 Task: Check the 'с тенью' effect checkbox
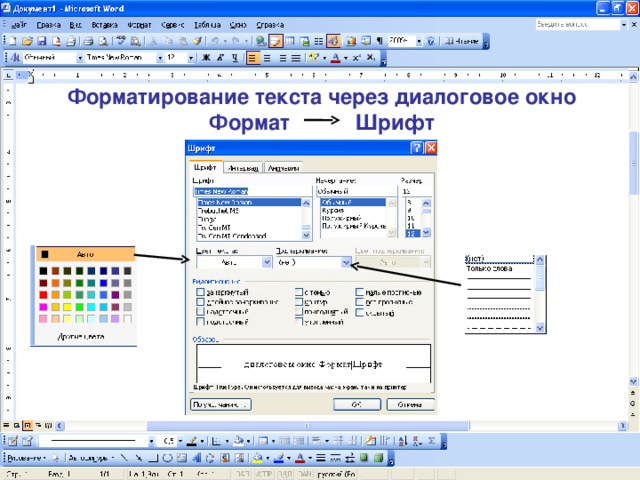point(300,292)
